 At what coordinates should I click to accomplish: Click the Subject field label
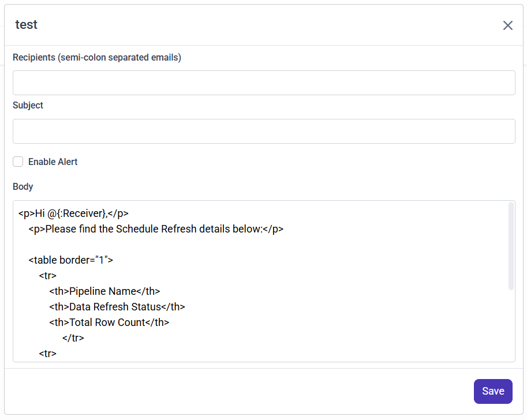pyautogui.click(x=28, y=106)
